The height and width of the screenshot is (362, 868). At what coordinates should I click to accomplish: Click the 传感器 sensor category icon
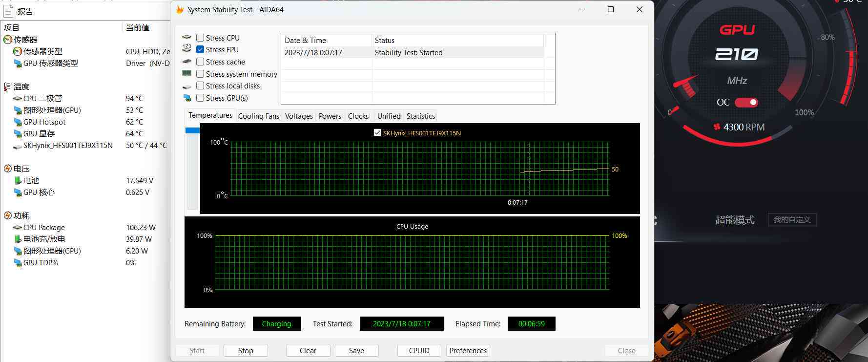8,40
